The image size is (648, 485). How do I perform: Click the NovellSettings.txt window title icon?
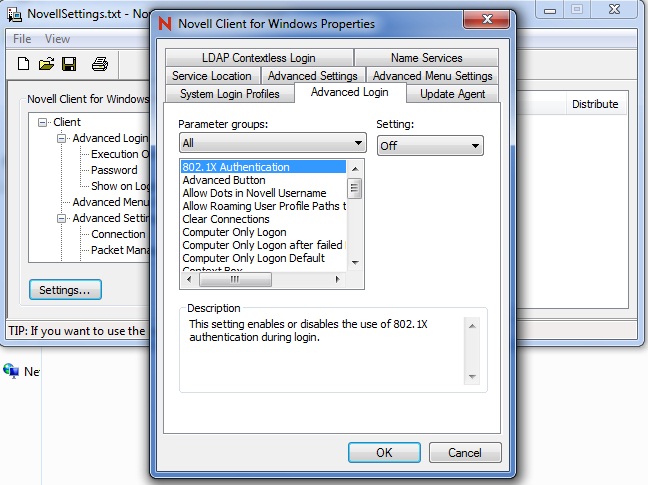[14, 14]
